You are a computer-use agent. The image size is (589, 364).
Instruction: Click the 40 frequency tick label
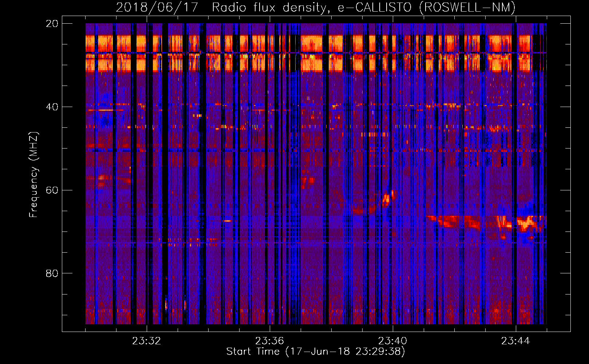click(52, 107)
